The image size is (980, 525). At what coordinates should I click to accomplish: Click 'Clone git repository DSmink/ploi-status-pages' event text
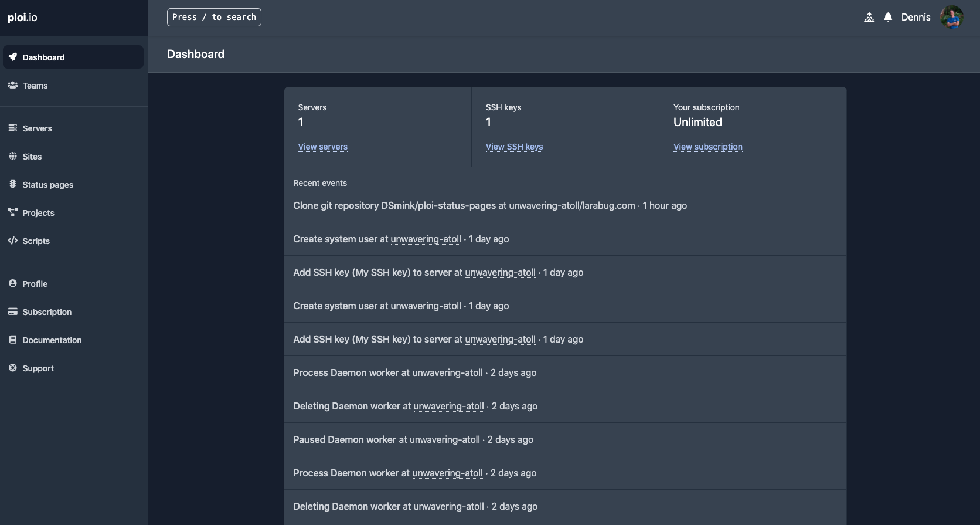coord(394,205)
